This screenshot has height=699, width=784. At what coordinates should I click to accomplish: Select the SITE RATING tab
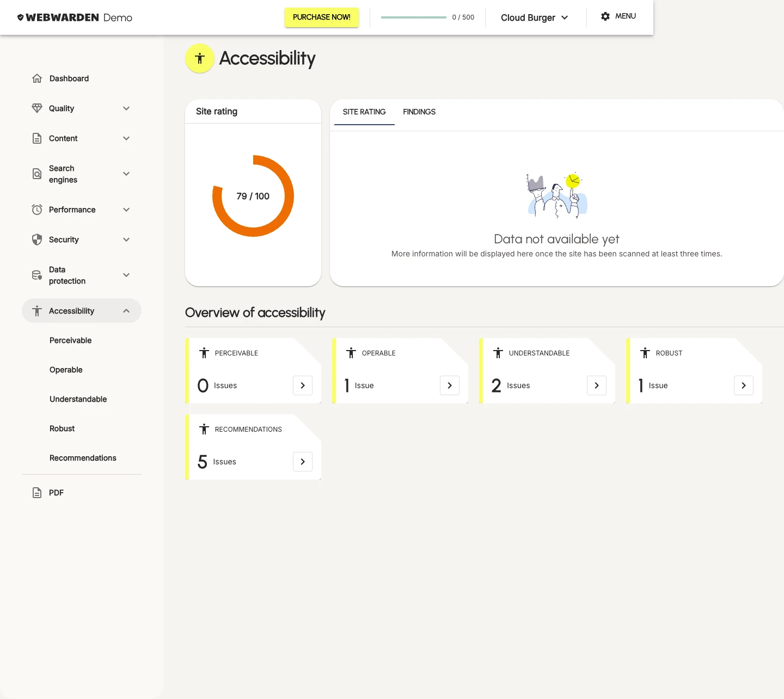point(364,112)
